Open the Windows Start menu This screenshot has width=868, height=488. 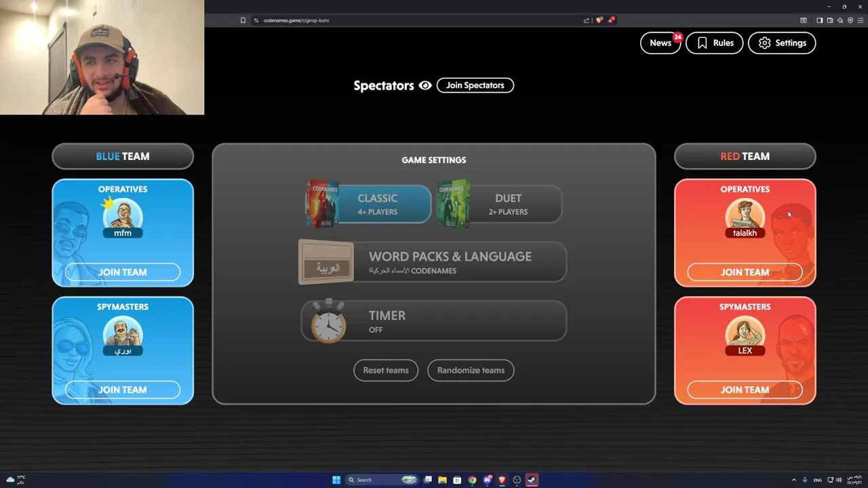[x=336, y=480]
